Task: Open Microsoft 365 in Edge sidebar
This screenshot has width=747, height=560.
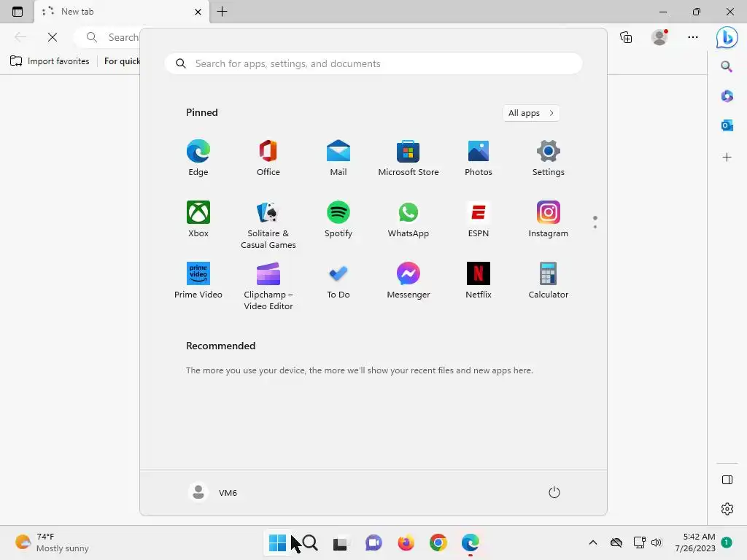Action: point(727,96)
